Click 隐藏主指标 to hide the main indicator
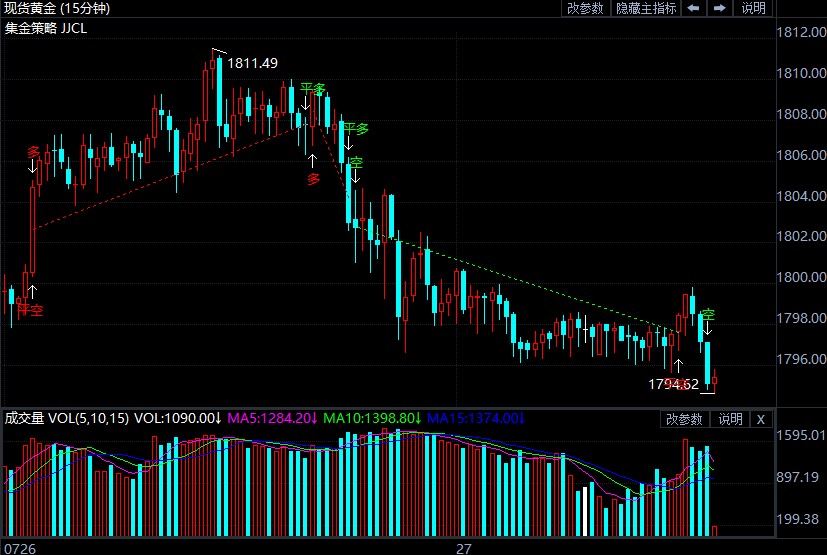The image size is (827, 555). 646,8
